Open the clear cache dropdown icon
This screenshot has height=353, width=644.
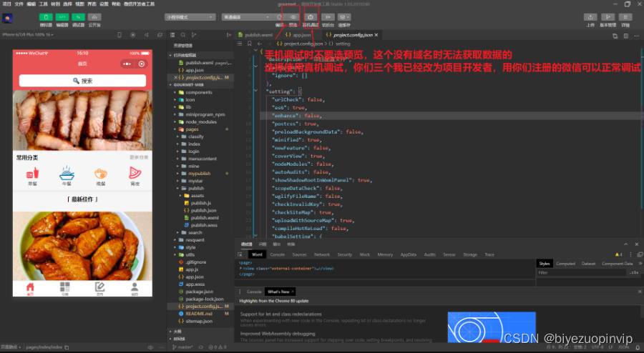(343, 17)
